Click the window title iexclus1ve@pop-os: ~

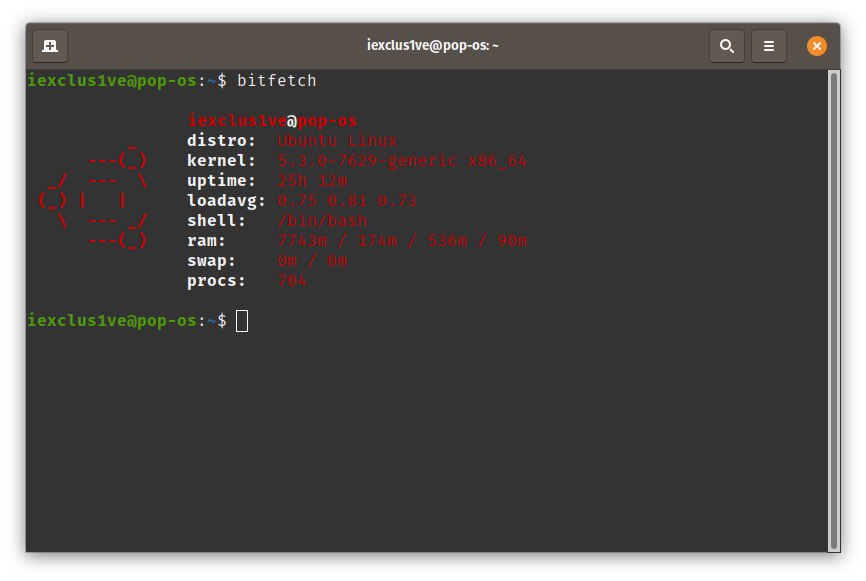pyautogui.click(x=432, y=45)
